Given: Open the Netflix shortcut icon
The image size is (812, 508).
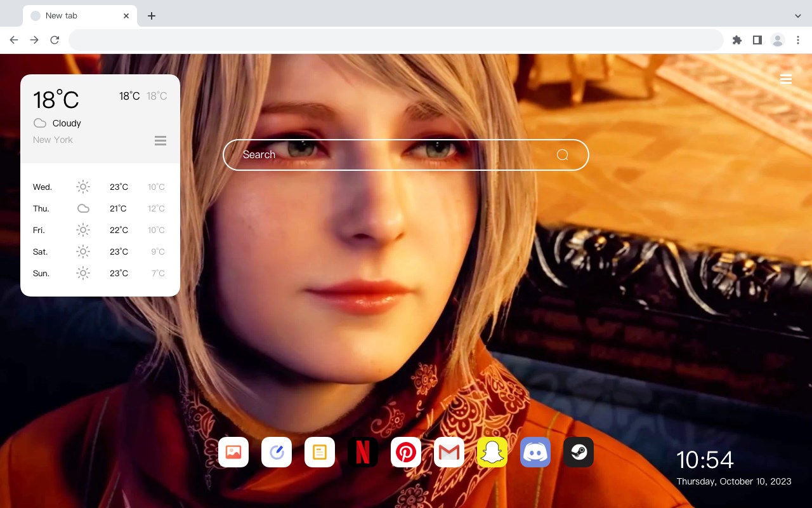Looking at the screenshot, I should point(363,452).
